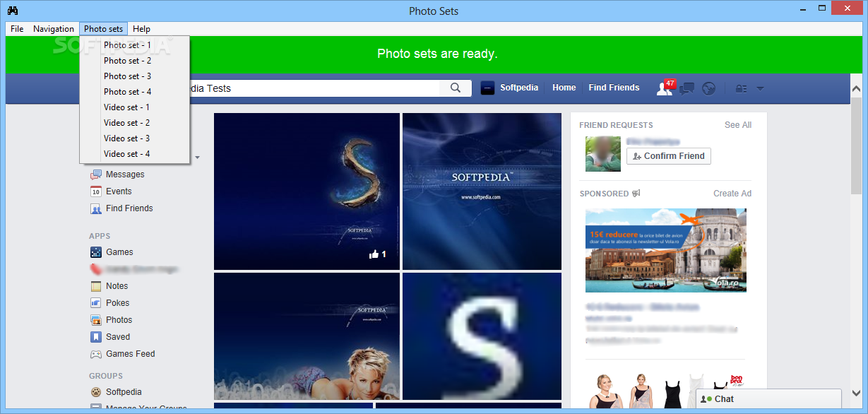Open the Navigation menu

[54, 29]
